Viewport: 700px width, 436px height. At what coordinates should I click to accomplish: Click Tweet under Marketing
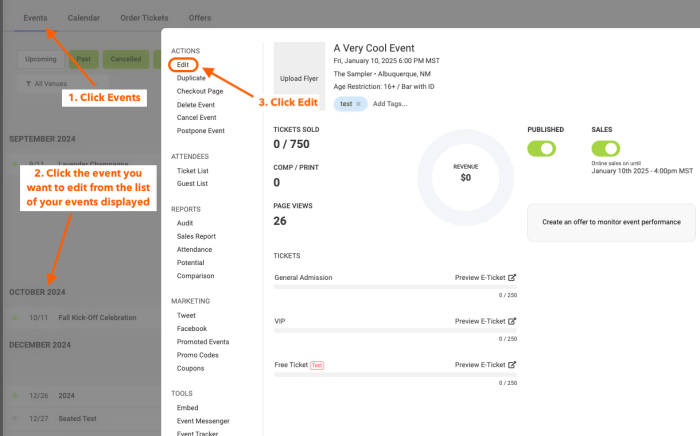coord(186,316)
